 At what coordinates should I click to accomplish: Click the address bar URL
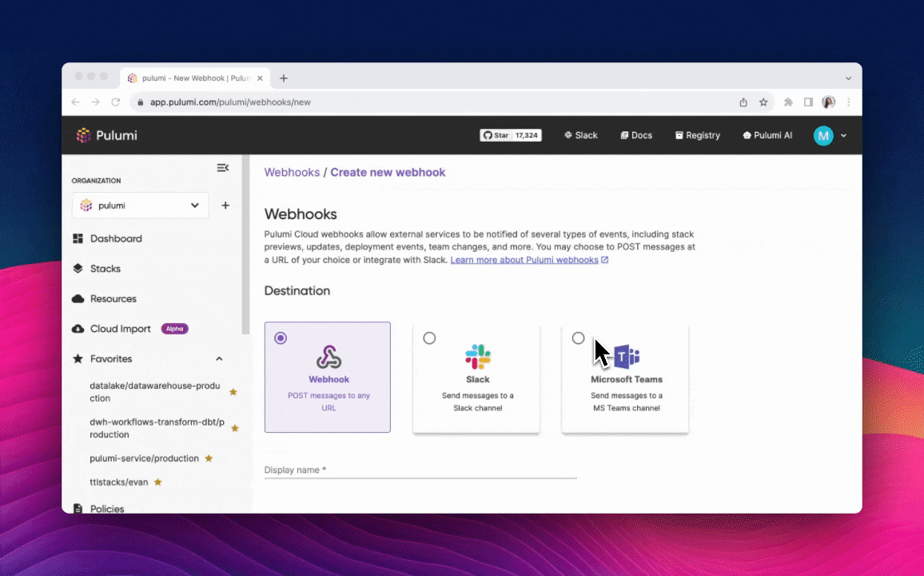tap(230, 102)
